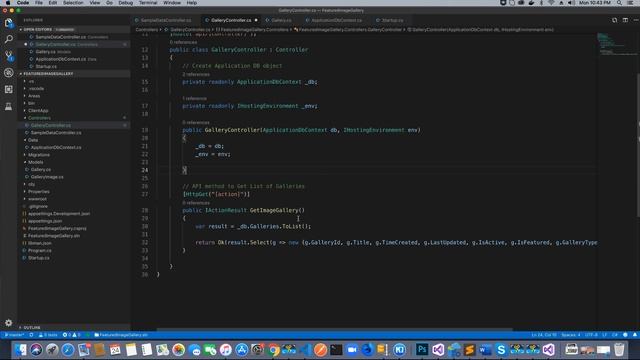Open Photoshop from the dock
Image resolution: width=640 pixels, height=360 pixels.
pyautogui.click(x=422, y=350)
